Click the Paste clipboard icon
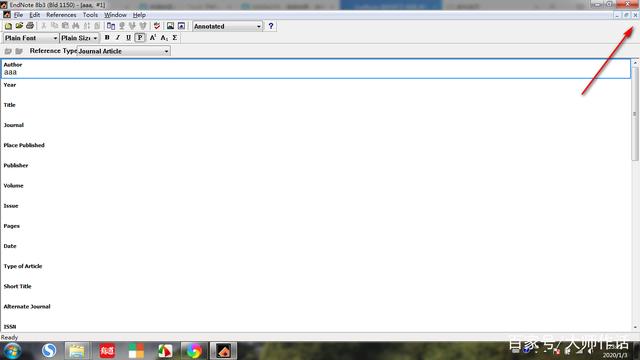 click(x=65, y=26)
